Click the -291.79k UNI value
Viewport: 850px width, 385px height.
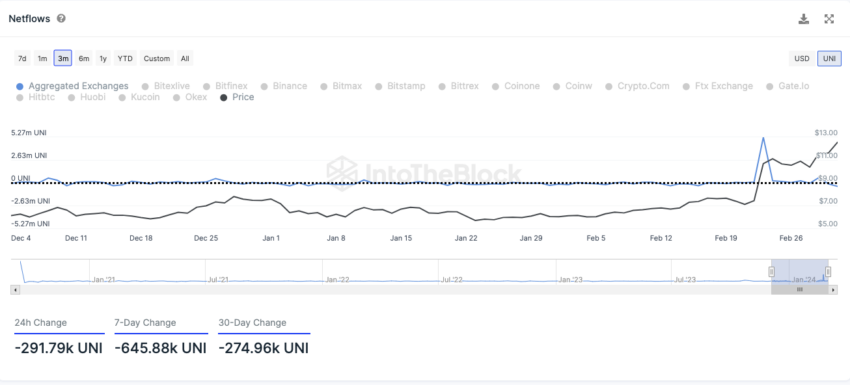point(59,348)
